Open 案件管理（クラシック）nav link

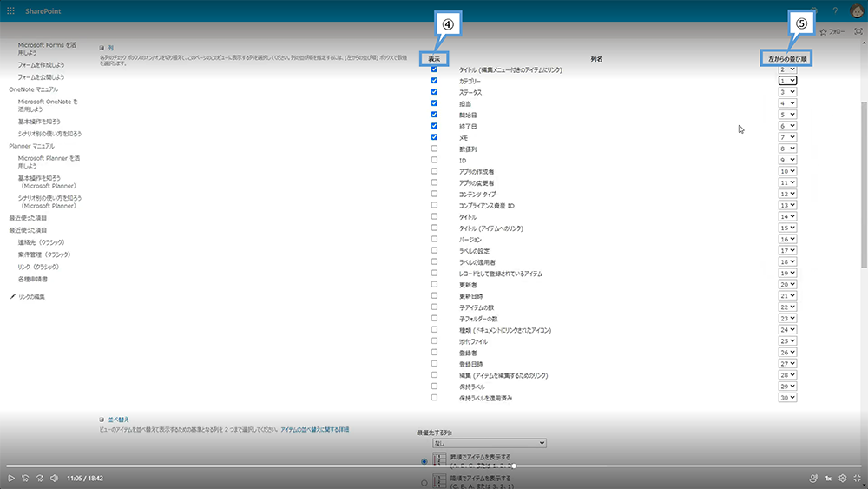coord(44,254)
